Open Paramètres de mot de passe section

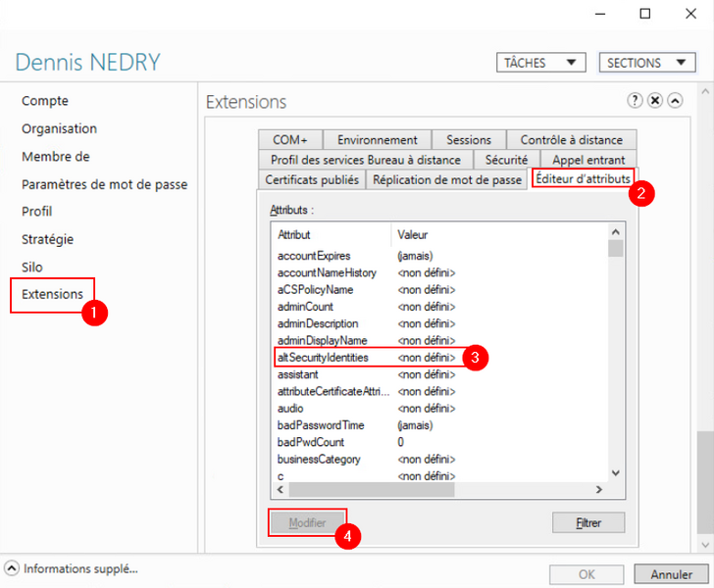point(104,184)
